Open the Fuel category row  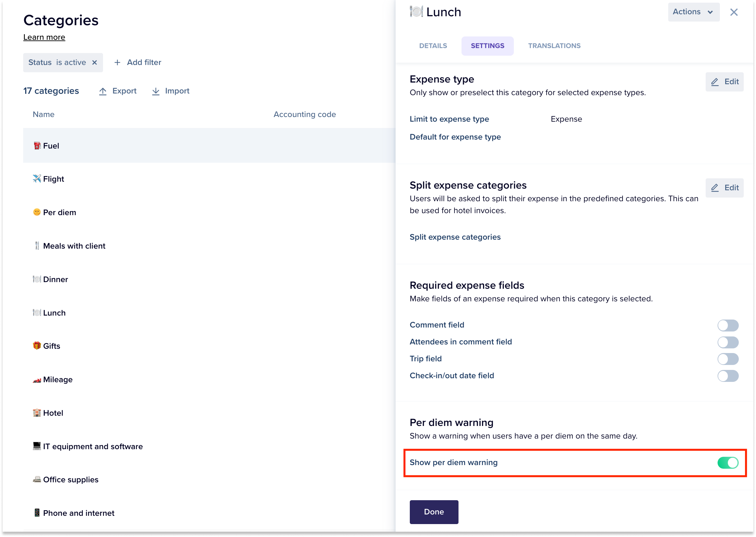(209, 146)
